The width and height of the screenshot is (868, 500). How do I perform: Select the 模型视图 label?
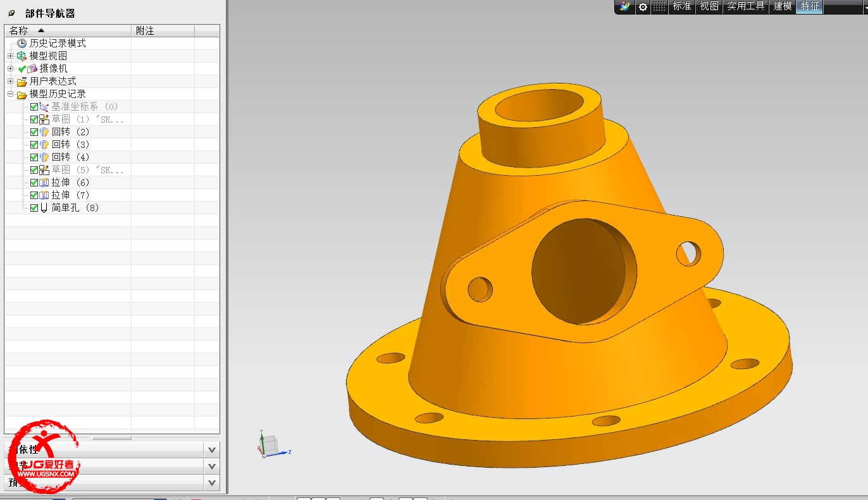49,56
